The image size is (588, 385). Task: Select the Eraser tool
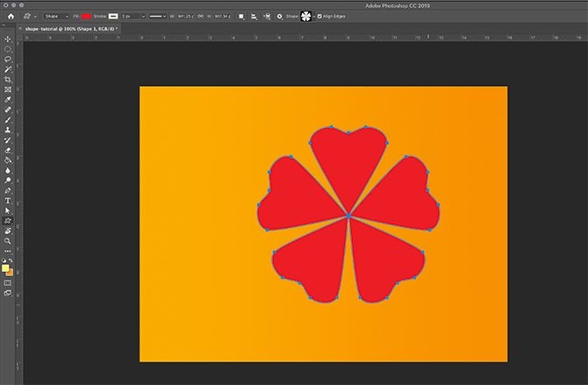click(8, 150)
